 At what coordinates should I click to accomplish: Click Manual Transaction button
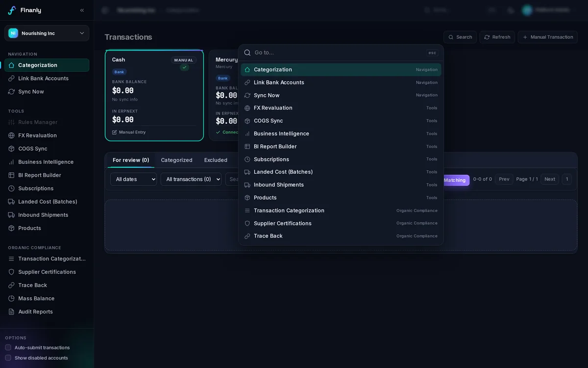point(548,37)
